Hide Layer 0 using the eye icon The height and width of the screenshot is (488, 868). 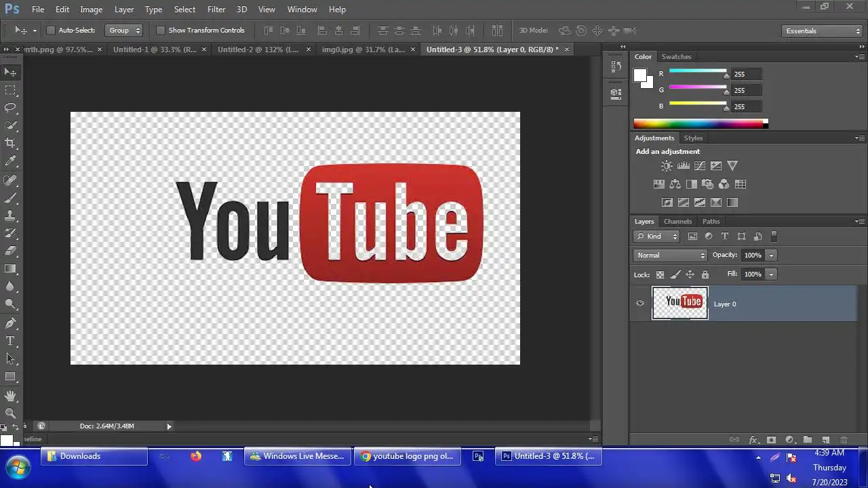[x=640, y=304]
